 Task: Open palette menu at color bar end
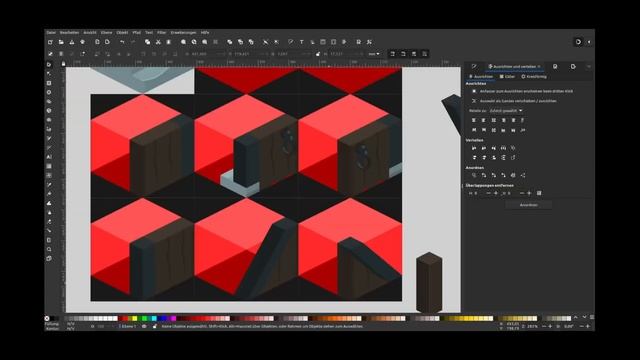[592, 317]
